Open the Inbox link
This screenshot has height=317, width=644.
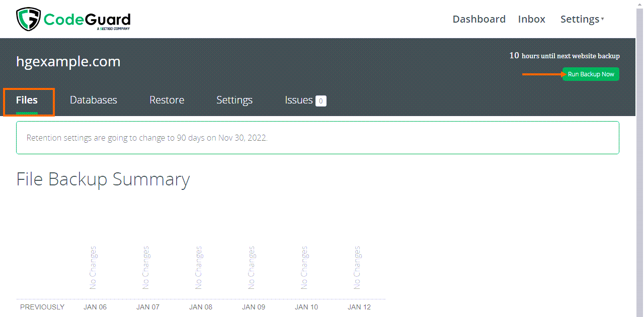click(x=531, y=19)
